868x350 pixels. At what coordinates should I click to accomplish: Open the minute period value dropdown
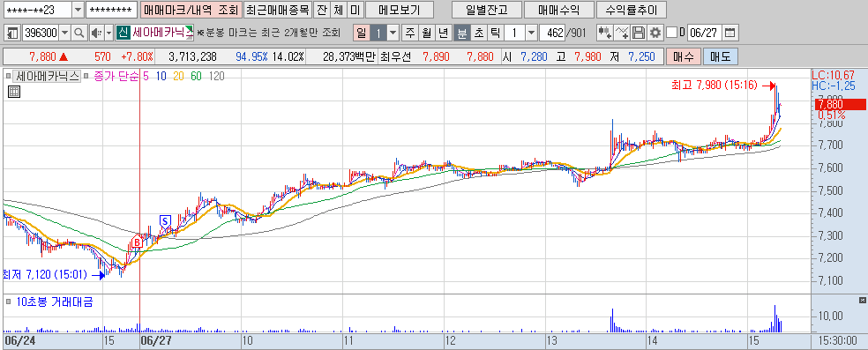(531, 33)
